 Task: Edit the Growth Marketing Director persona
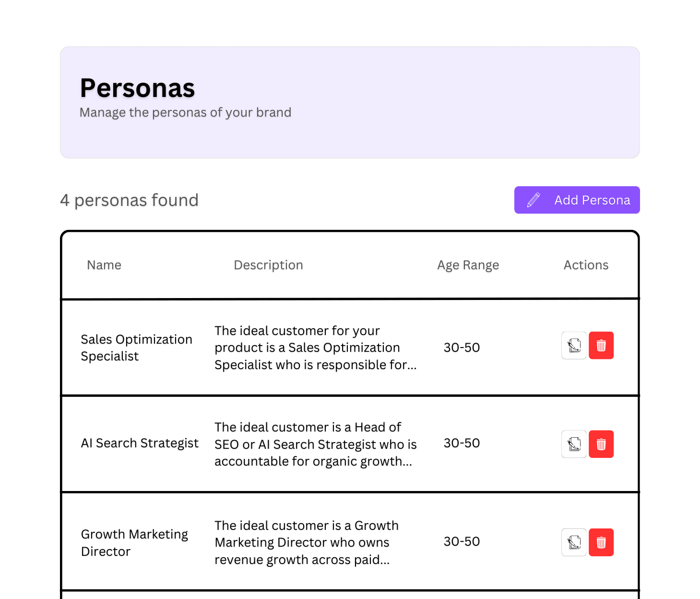(573, 542)
